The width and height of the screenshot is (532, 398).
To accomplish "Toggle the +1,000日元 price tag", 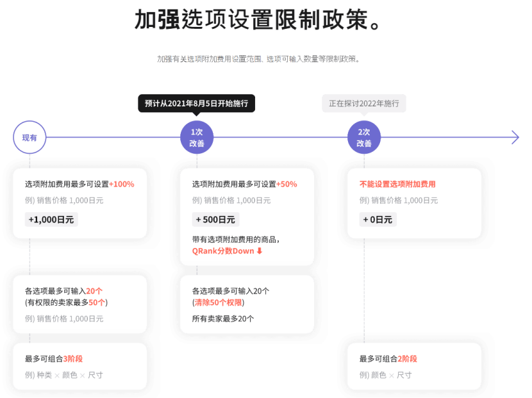I will pos(51,220).
